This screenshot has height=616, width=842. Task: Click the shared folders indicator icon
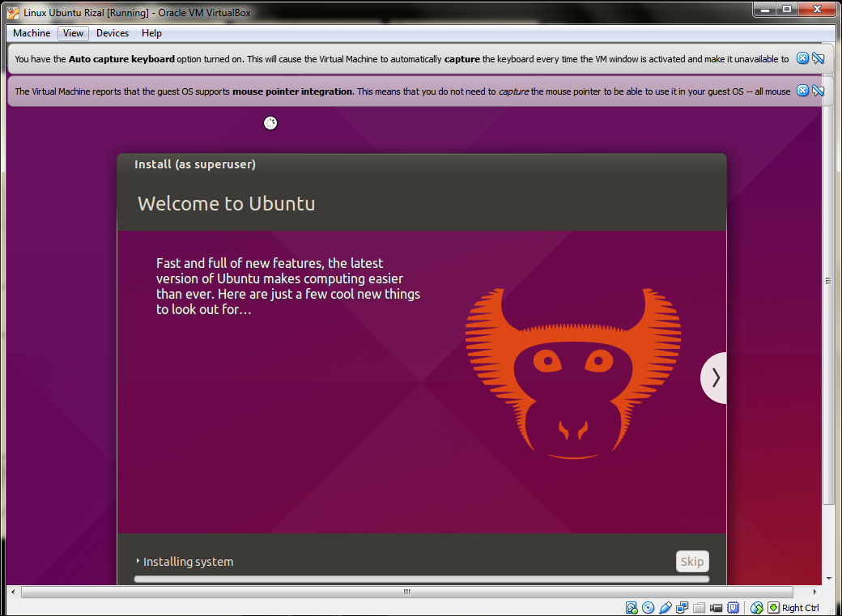click(699, 608)
